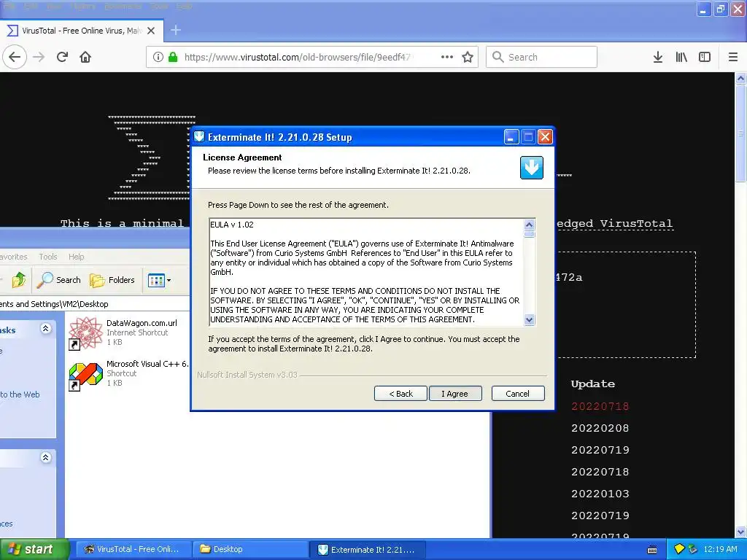Viewport: 747px width, 560px height.
Task: Click browser page scrollbar down arrow
Action: (x=741, y=532)
